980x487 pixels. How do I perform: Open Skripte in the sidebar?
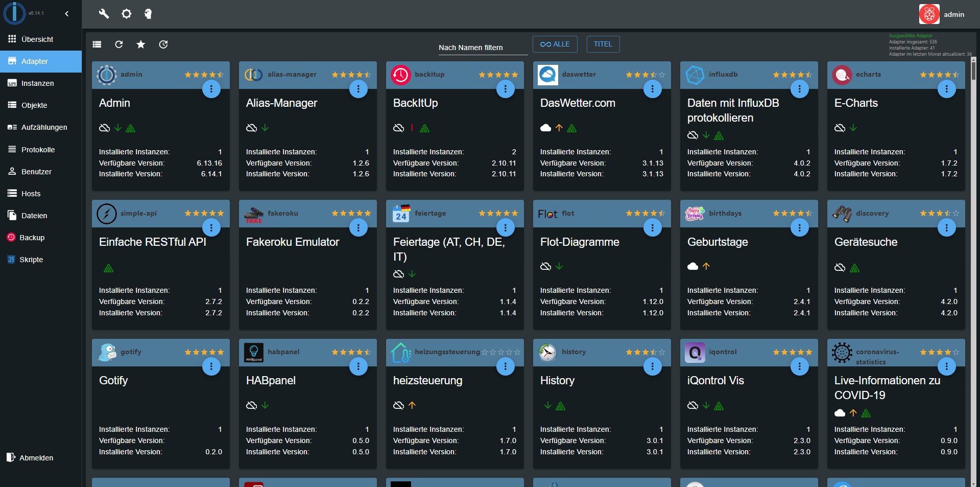[41, 260]
